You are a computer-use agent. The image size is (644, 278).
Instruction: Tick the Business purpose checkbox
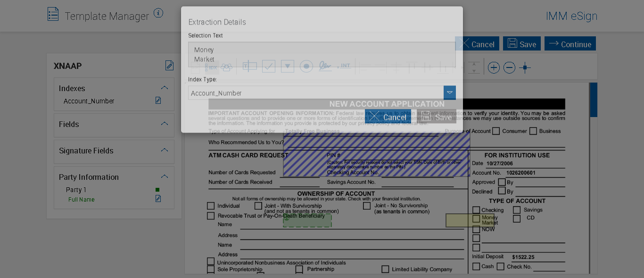click(x=533, y=131)
